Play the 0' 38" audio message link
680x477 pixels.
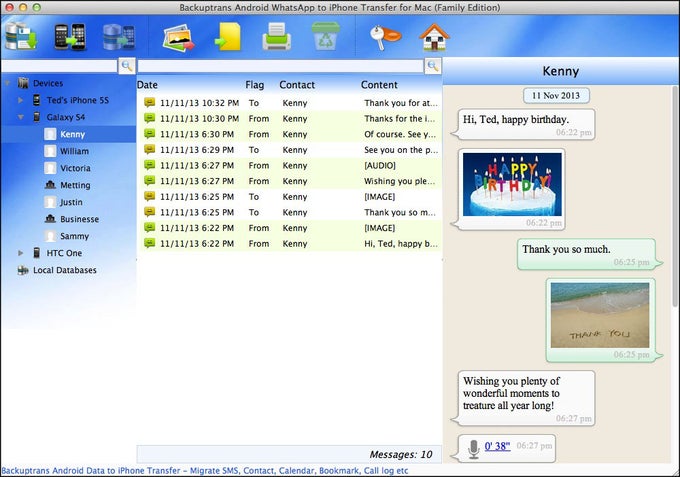pos(497,446)
